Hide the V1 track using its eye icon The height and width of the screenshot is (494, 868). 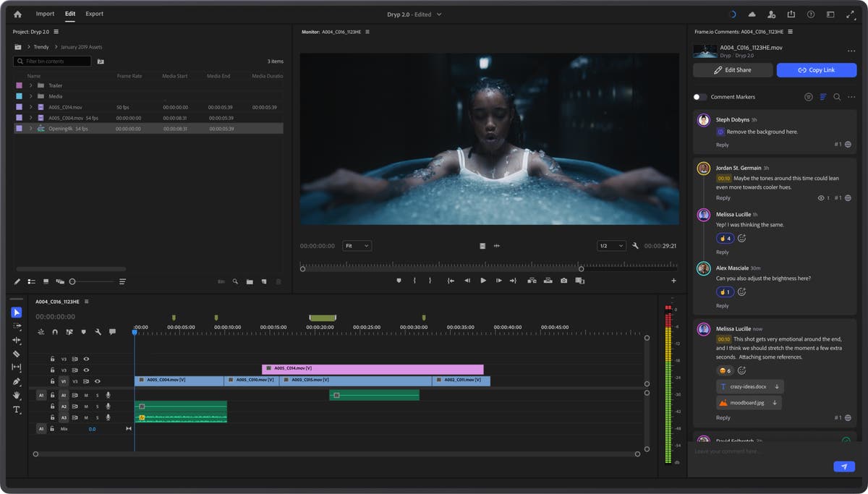pyautogui.click(x=97, y=381)
